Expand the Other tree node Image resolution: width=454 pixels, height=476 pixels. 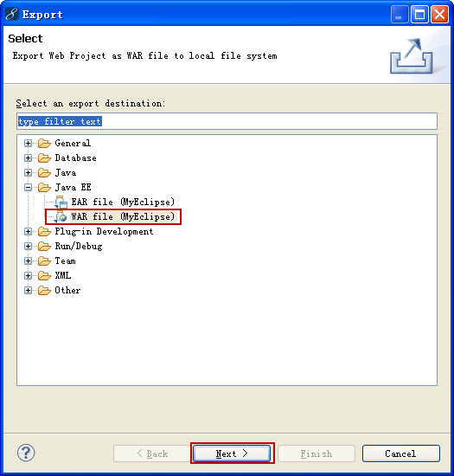[x=28, y=291]
